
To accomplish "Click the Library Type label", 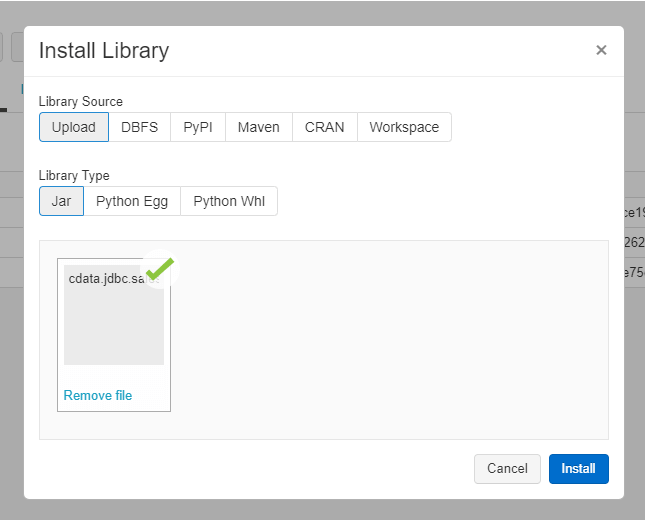I will [x=74, y=176].
